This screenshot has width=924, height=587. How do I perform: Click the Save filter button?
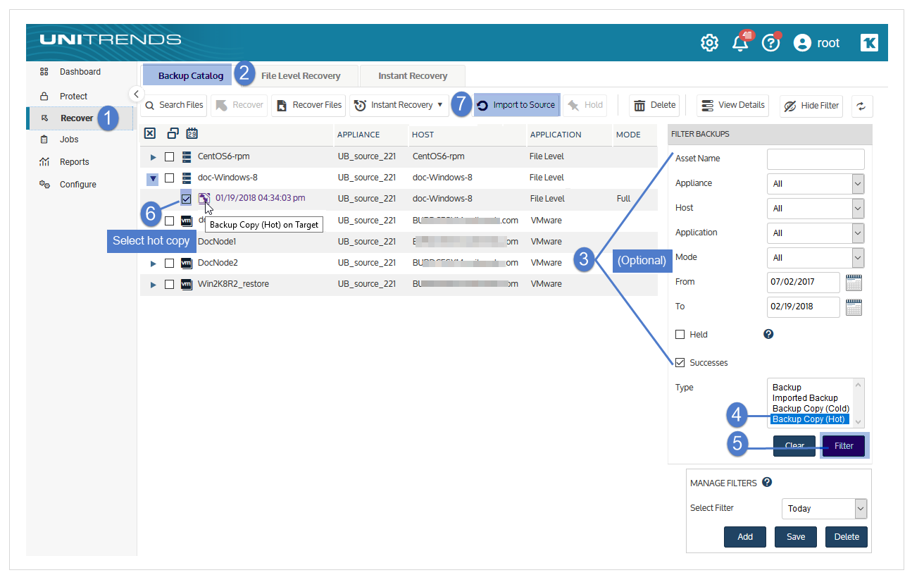point(796,537)
